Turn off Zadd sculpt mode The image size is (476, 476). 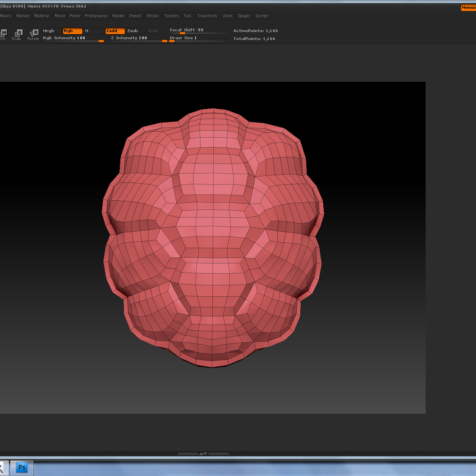point(115,31)
